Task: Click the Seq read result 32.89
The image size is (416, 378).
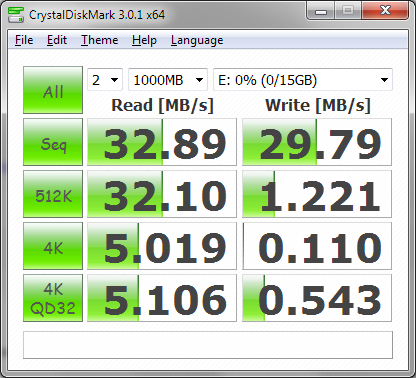Action: [x=162, y=142]
